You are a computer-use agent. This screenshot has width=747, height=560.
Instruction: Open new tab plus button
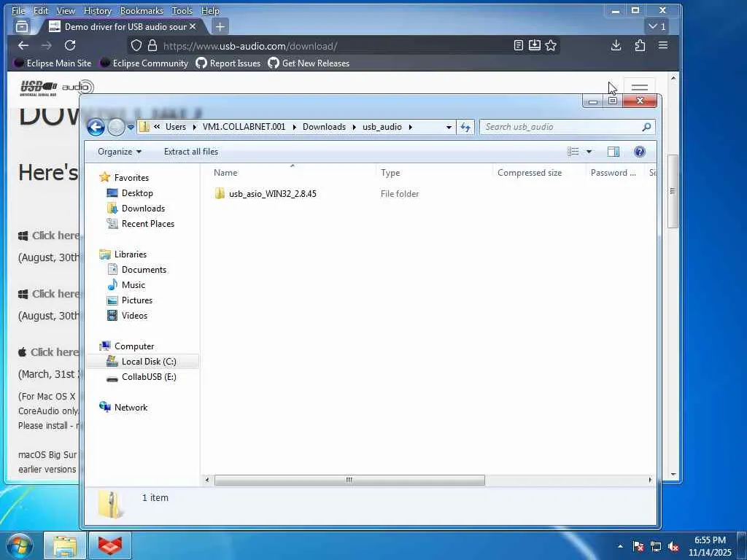pyautogui.click(x=220, y=27)
